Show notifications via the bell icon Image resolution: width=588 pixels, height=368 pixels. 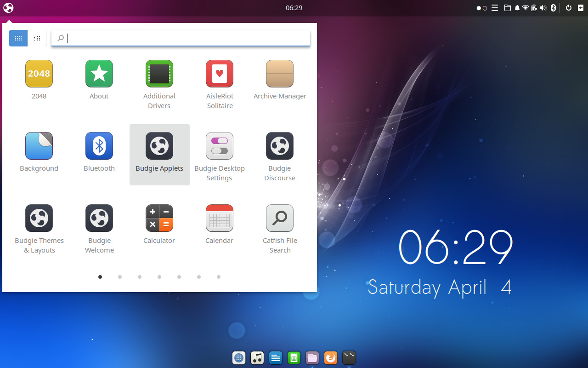[x=517, y=8]
